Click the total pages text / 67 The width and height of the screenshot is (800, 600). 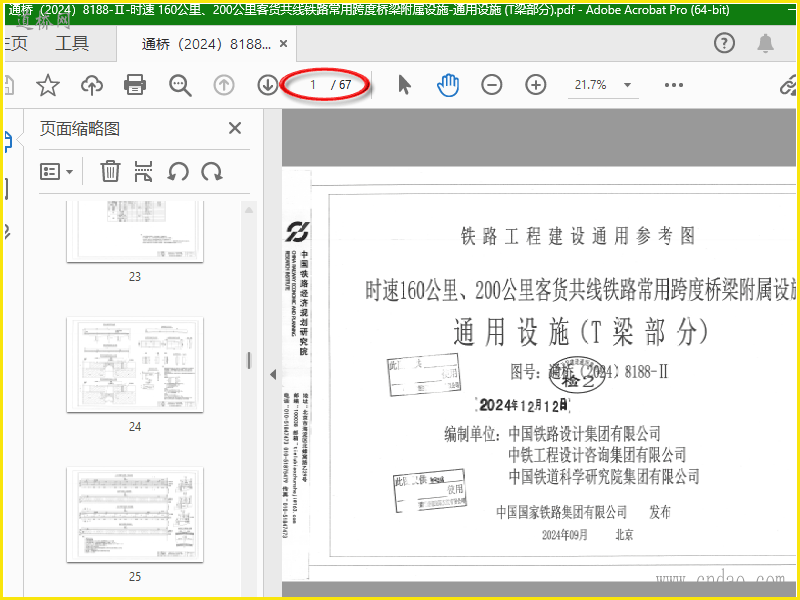(341, 85)
